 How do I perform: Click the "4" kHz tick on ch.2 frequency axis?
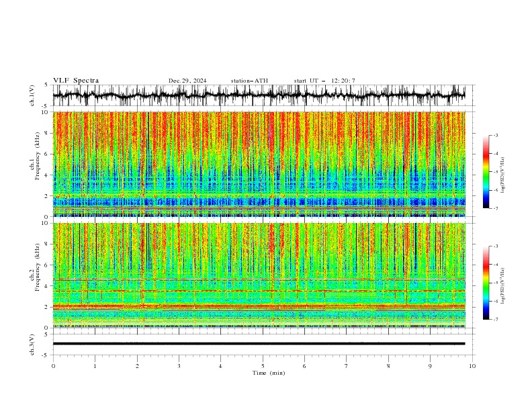tap(46, 286)
